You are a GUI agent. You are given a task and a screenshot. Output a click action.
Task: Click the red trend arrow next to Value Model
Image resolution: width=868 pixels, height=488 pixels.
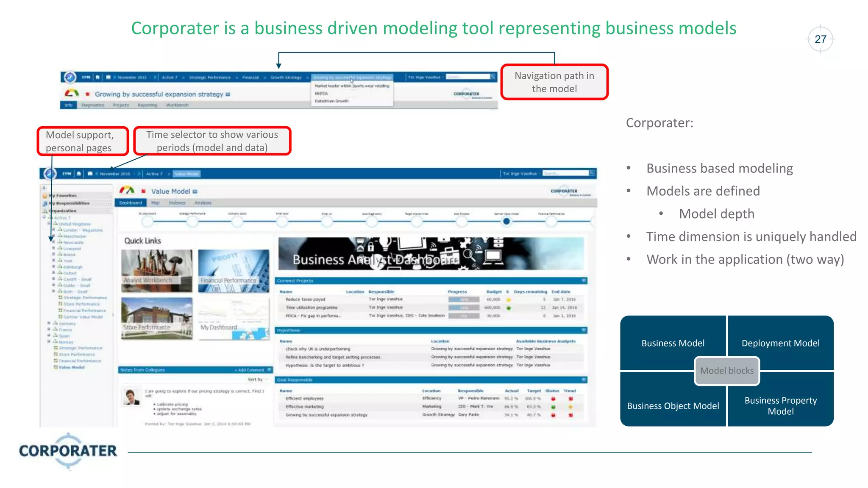(143, 191)
